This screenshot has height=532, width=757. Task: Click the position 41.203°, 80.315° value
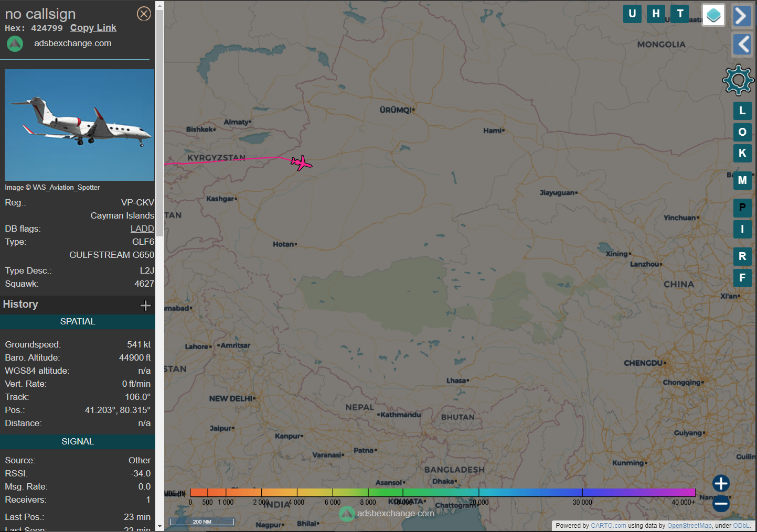[118, 410]
